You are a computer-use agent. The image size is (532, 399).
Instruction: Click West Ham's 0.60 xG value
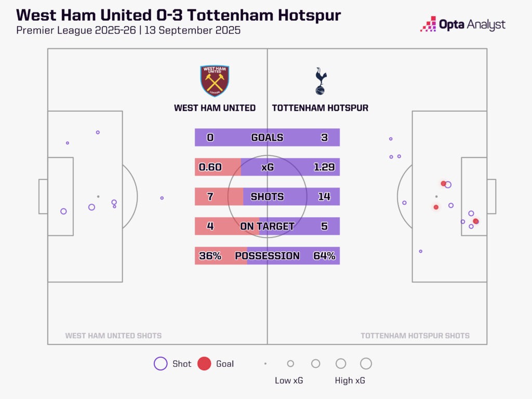tap(210, 167)
